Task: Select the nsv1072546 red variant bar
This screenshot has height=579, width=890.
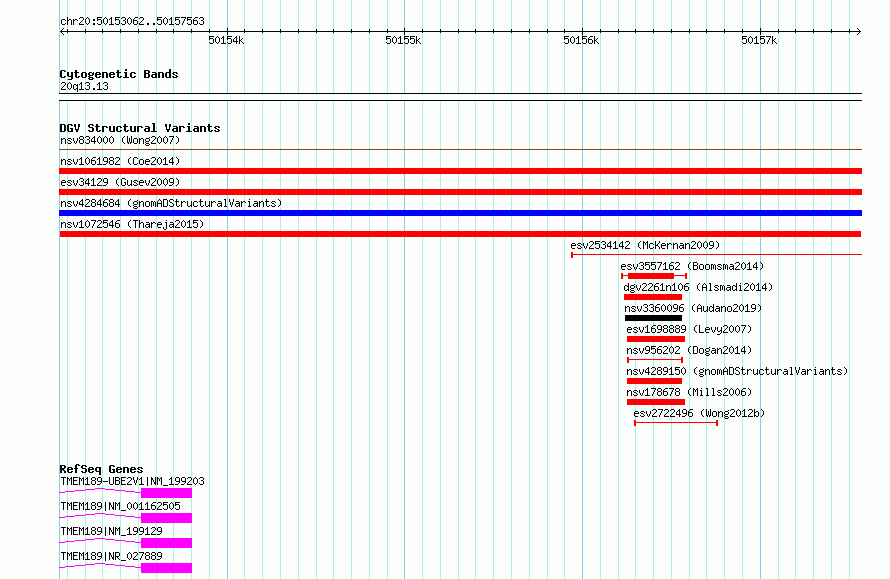Action: [x=460, y=234]
